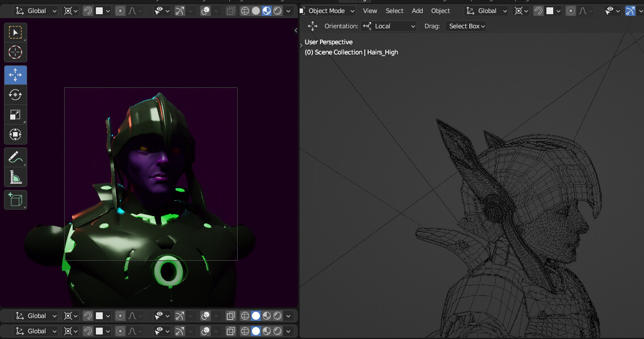The height and width of the screenshot is (339, 644).
Task: Click the active Move tool in the toolbar
Action: 15,75
